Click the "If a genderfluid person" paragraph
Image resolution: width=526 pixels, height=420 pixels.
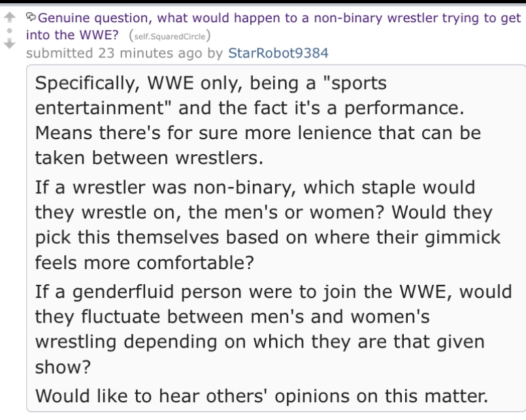point(273,329)
